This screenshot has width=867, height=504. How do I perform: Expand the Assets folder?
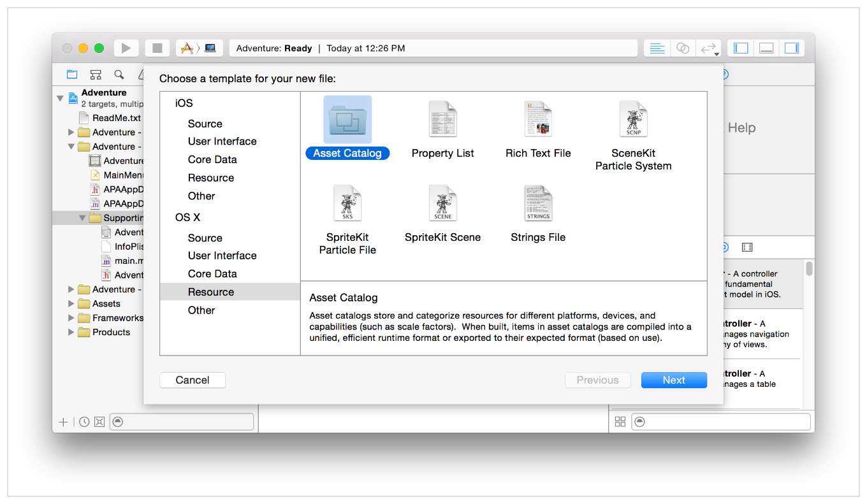(x=71, y=303)
